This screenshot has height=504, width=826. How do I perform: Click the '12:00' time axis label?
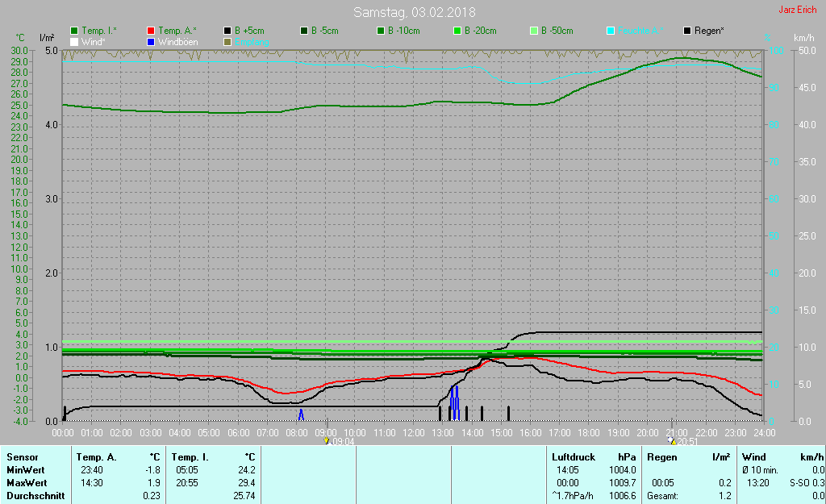414,432
